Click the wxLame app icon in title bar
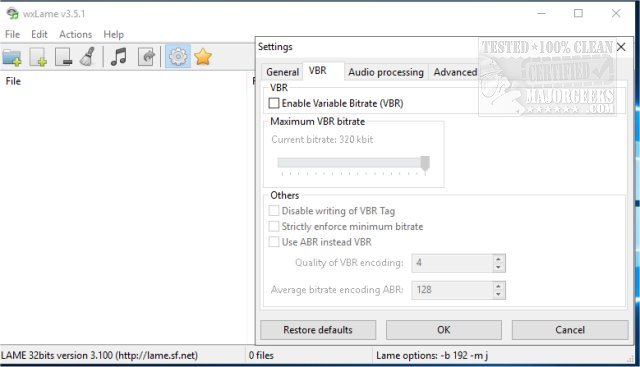Viewport: 640px width, 367px height. pos(13,13)
